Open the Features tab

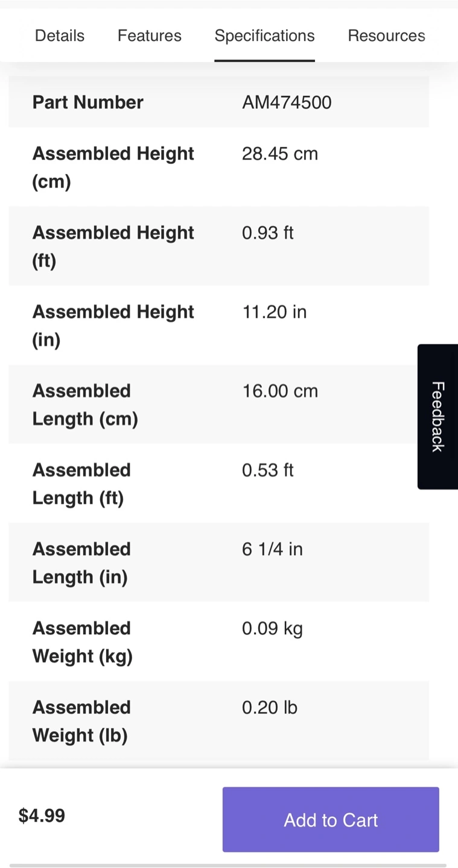(x=149, y=36)
